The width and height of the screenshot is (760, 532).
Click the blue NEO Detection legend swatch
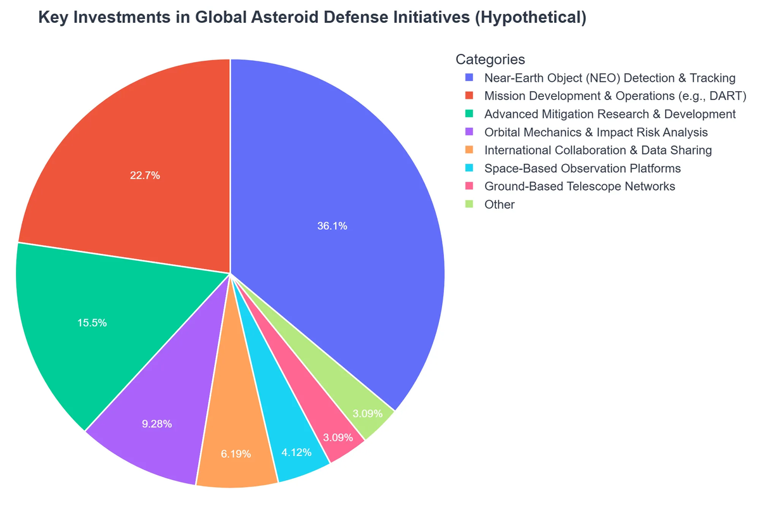pos(469,78)
